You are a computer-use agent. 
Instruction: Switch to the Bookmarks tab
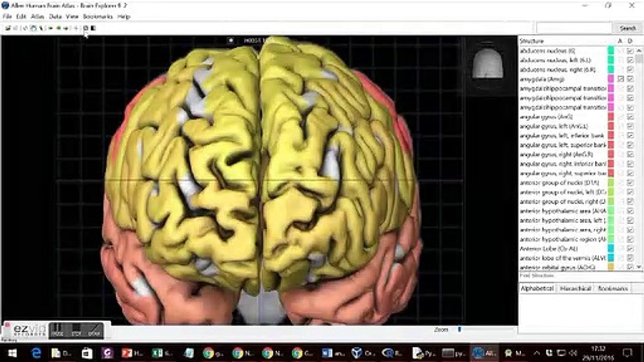[613, 289]
